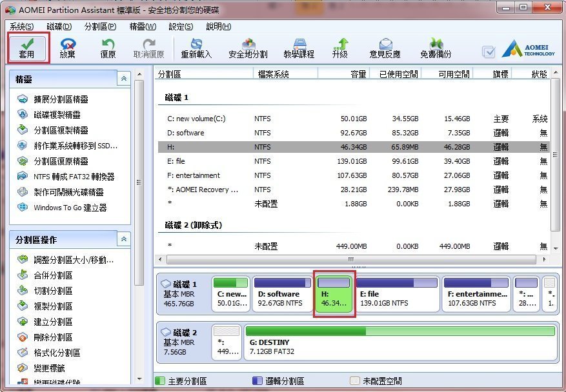This screenshot has height=392, width=566.
Task: Sort by the 檔案系統 column header
Action: (x=285, y=74)
